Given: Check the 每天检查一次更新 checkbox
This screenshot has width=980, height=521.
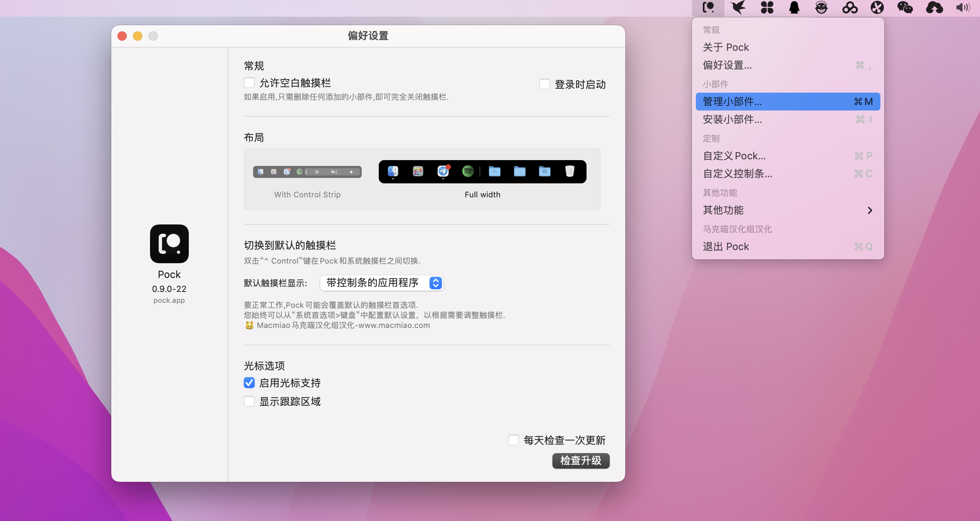Looking at the screenshot, I should pos(514,440).
